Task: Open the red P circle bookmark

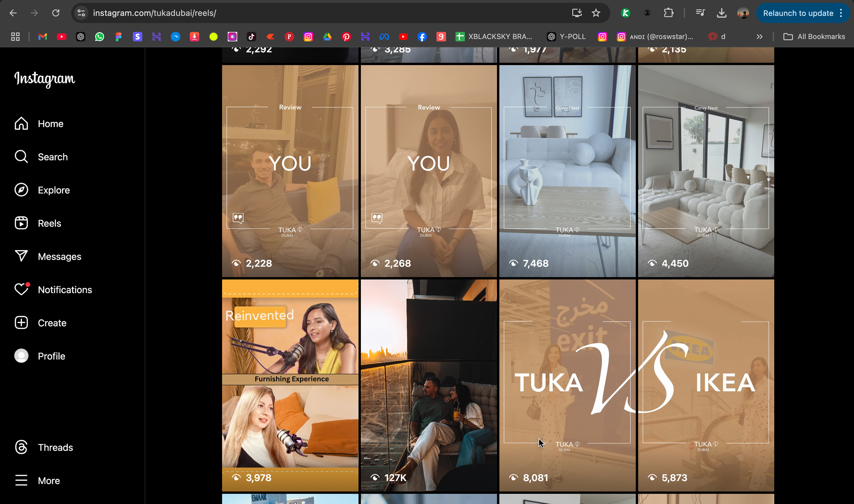Action: [x=289, y=37]
